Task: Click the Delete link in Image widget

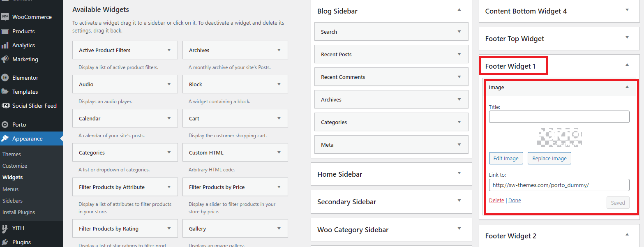Action: 496,201
